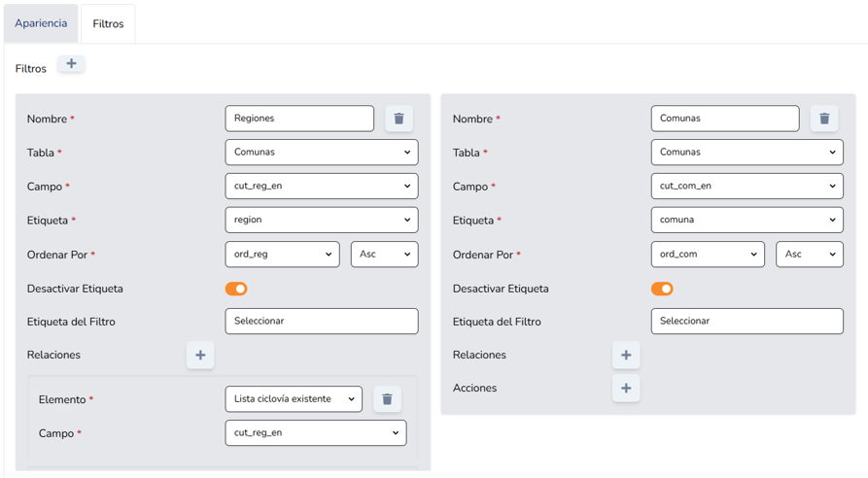Add a relation in the Comunas filter
This screenshot has width=868, height=478.
(x=626, y=356)
